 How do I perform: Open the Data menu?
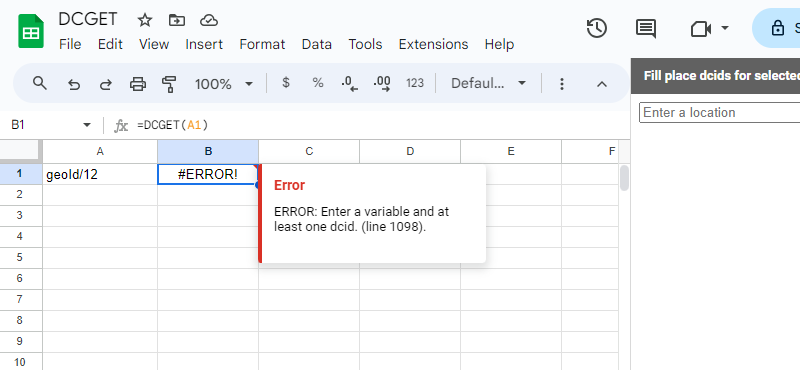pyautogui.click(x=316, y=44)
